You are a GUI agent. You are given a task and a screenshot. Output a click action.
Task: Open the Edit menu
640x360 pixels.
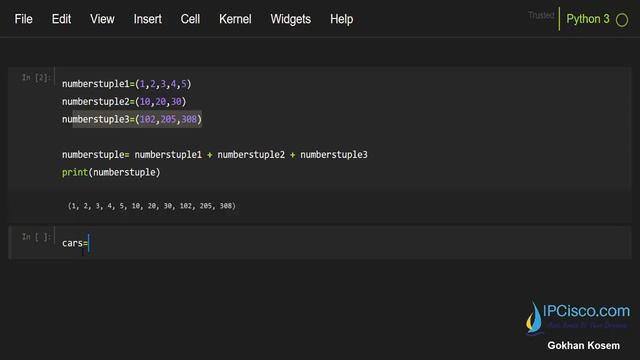coord(61,19)
